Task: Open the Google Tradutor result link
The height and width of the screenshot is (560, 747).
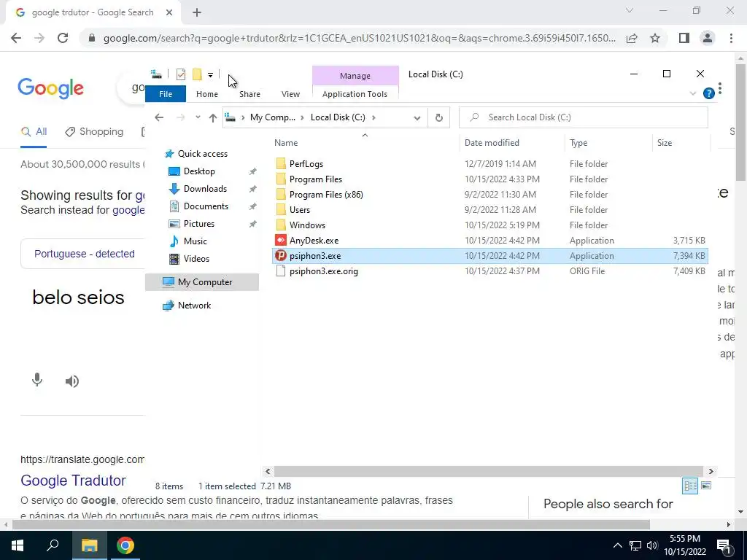Action: [x=74, y=481]
